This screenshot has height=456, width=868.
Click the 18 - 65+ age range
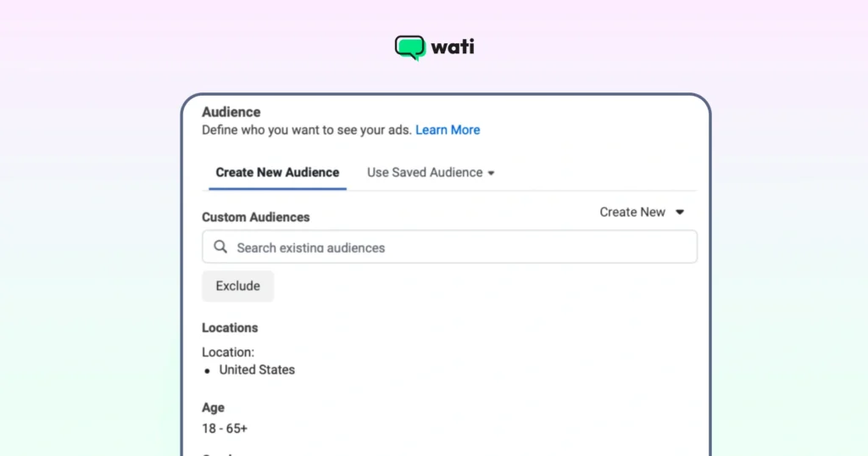[225, 428]
